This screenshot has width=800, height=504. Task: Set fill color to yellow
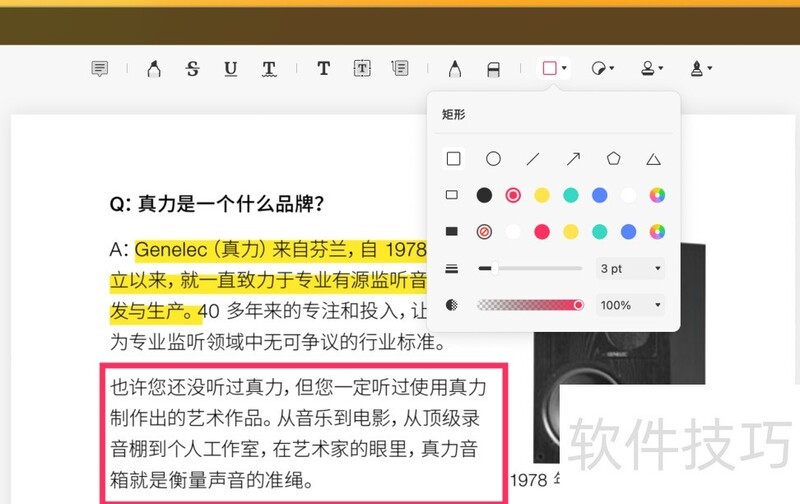coord(570,232)
